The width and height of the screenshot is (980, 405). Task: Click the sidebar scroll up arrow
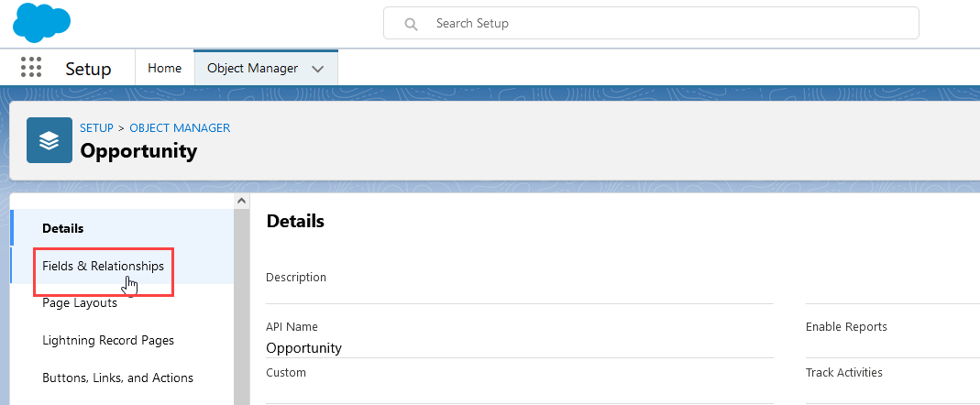(x=242, y=201)
